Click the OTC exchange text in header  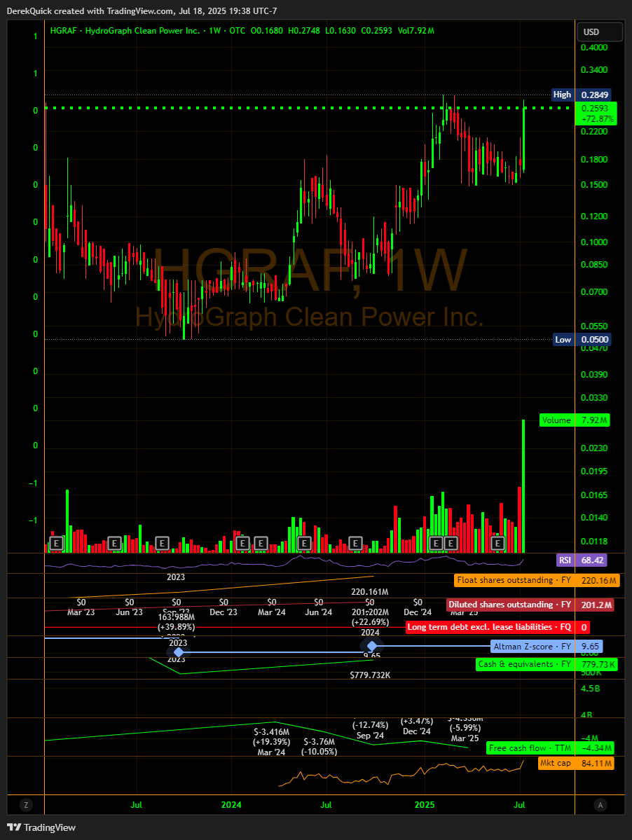[238, 31]
